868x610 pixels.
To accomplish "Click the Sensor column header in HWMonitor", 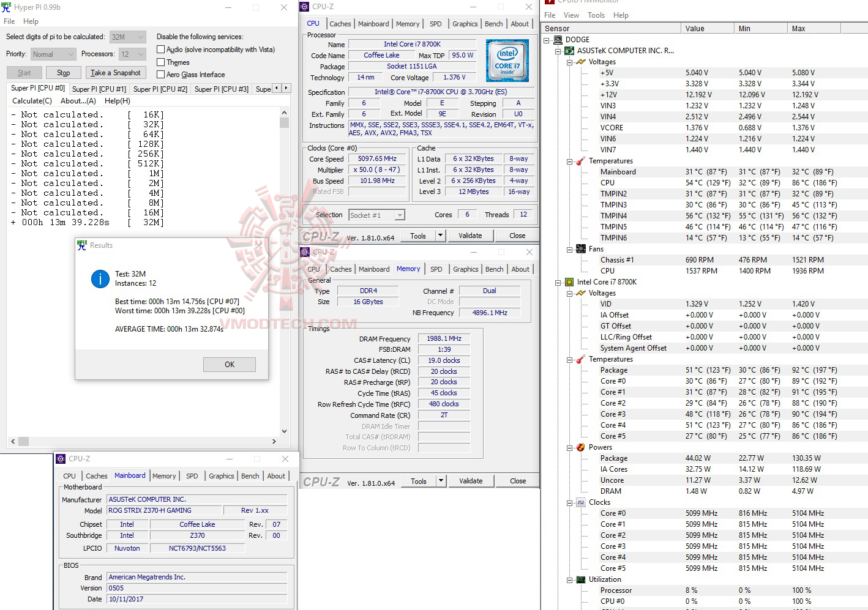I will tap(612, 29).
